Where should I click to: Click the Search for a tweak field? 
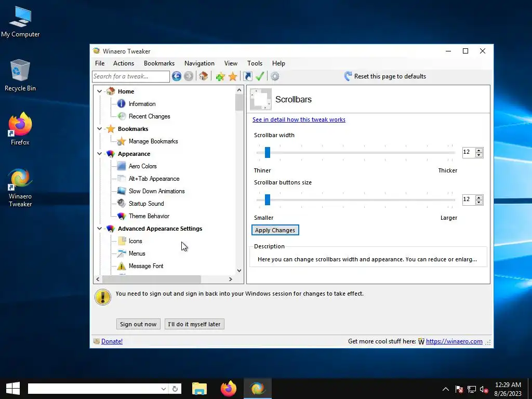click(x=131, y=76)
